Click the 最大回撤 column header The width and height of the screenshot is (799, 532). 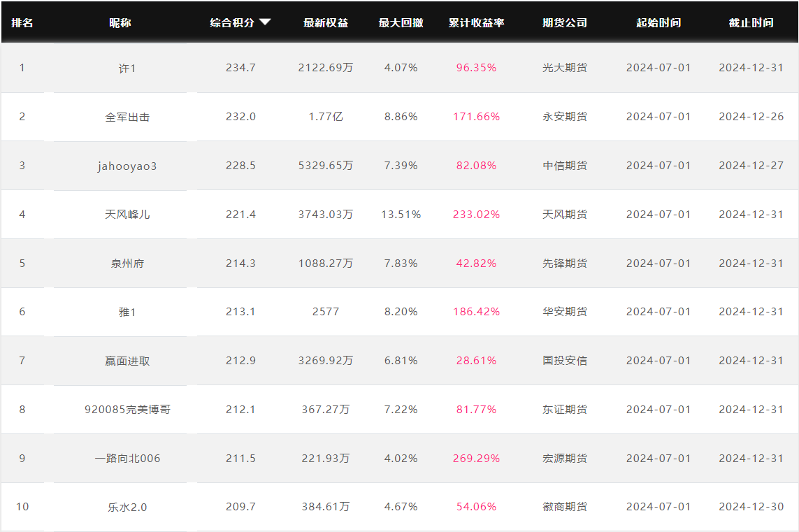401,23
